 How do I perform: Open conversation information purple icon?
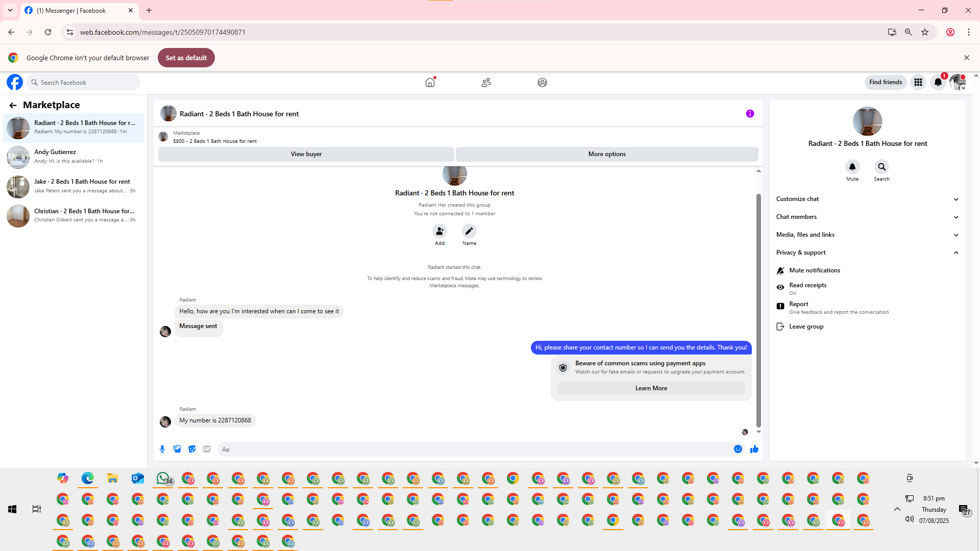[750, 114]
